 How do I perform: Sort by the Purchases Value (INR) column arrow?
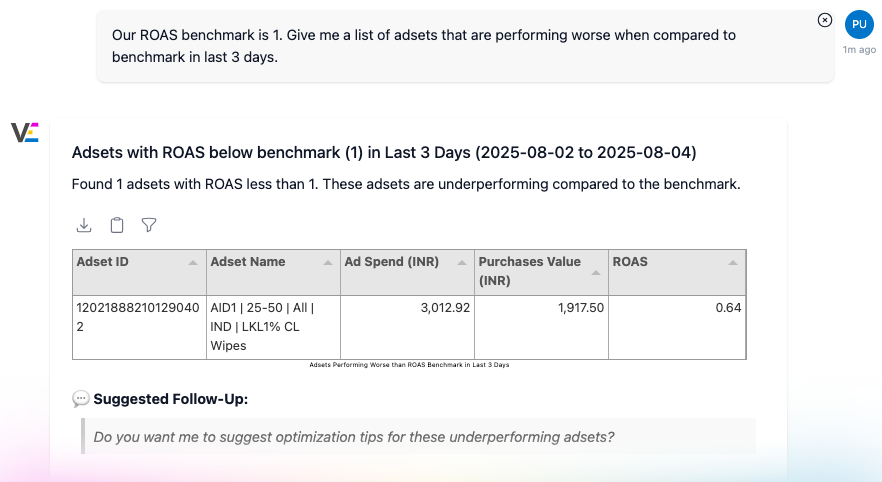pos(596,272)
